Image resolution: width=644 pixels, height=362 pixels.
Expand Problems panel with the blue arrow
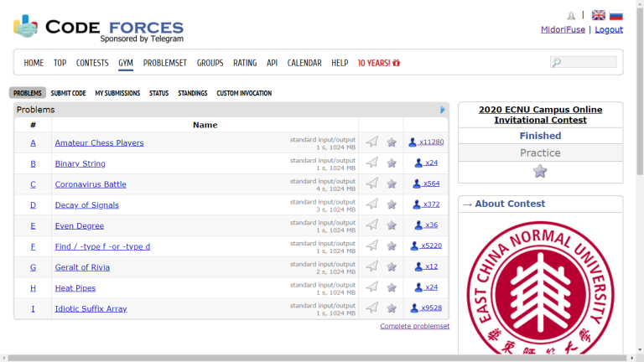443,110
